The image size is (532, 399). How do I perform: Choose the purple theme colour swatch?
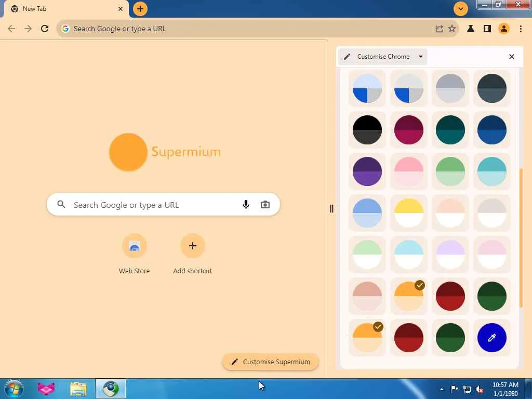(x=367, y=171)
